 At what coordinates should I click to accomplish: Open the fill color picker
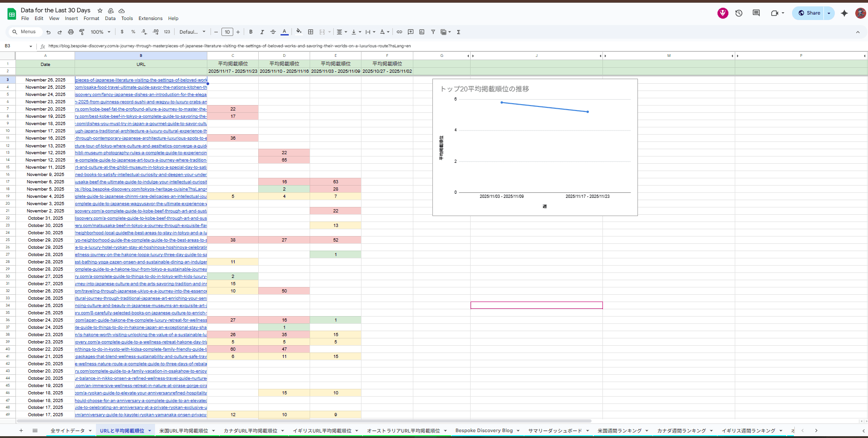[299, 32]
